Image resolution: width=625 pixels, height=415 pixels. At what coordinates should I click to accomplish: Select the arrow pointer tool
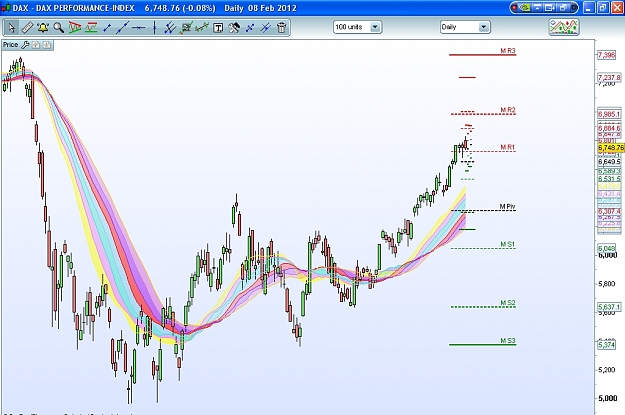point(11,28)
